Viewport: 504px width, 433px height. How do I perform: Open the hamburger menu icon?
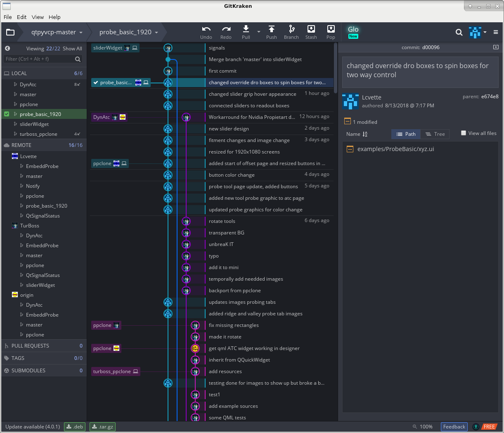tap(496, 32)
